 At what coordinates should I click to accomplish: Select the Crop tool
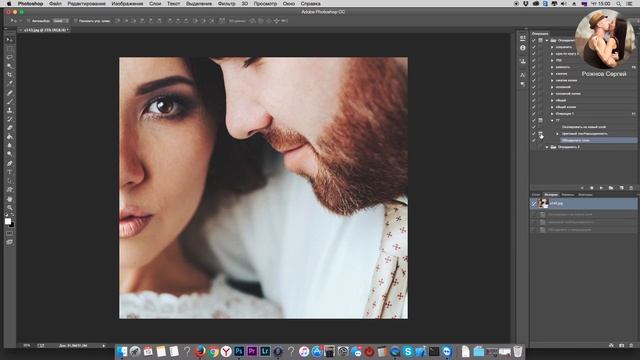click(9, 75)
